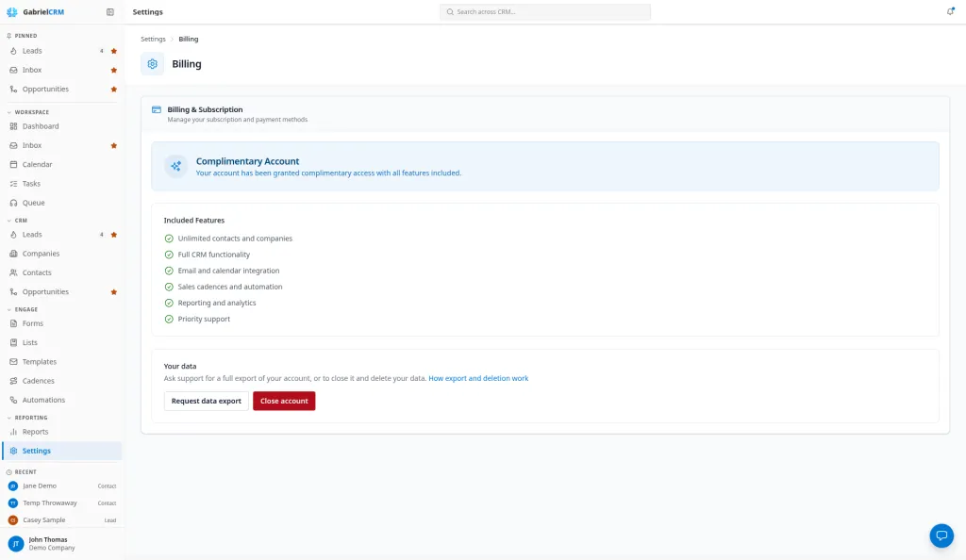
Task: Click the Pinned Opportunities icon
Action: [x=13, y=90]
